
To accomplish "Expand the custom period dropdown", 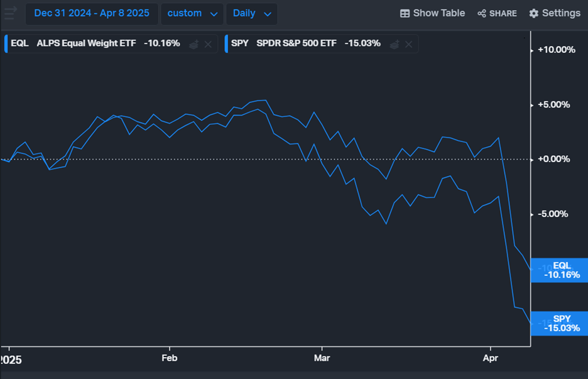I will [192, 13].
